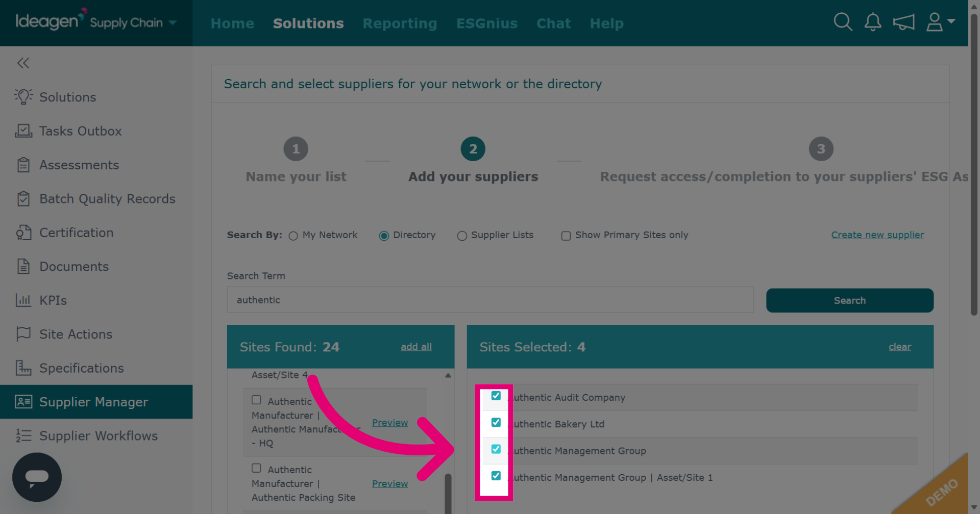
Task: Preview Authentic Manufacturer HQ site
Action: [x=390, y=422]
